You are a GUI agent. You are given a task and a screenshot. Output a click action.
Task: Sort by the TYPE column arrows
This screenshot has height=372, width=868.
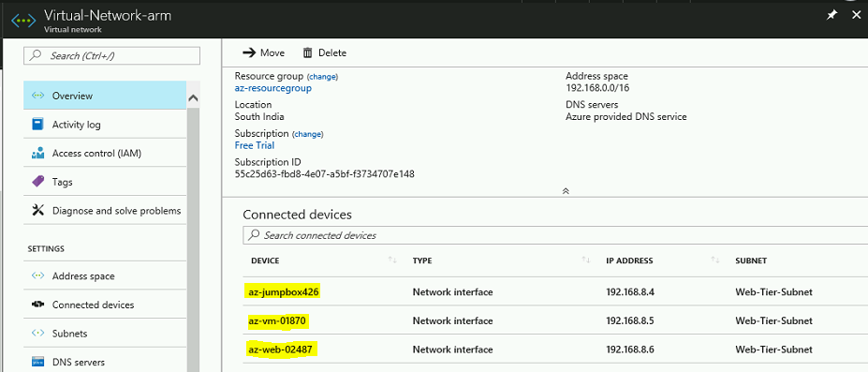585,260
